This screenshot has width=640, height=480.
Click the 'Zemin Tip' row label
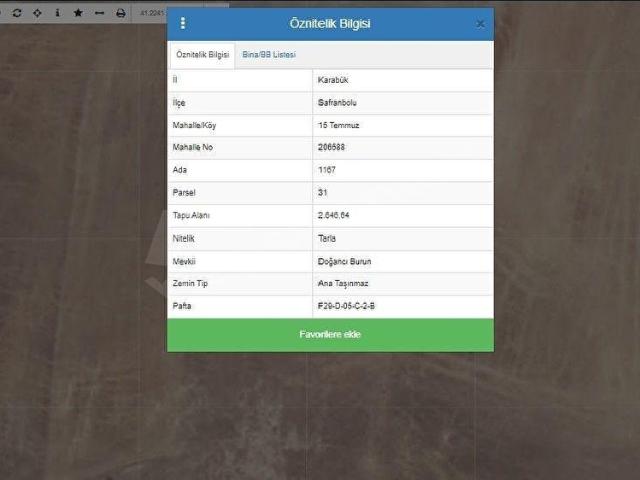(x=190, y=283)
